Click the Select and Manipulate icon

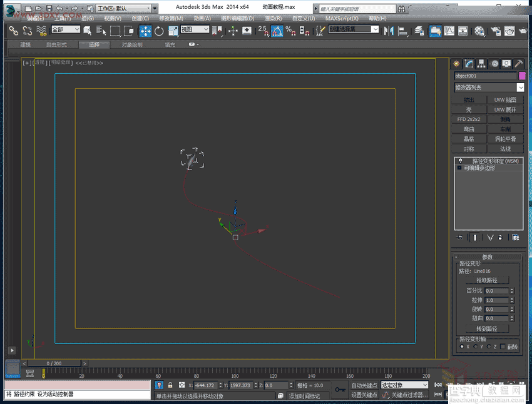[x=233, y=31]
